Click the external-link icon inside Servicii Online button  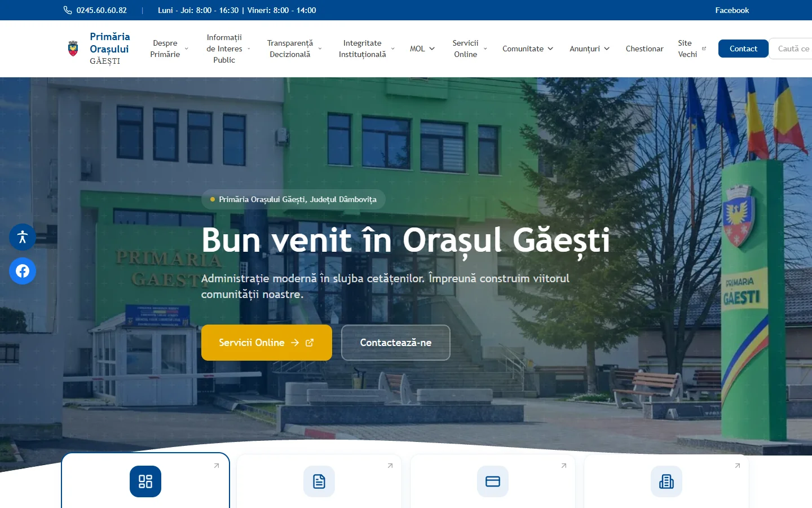tap(310, 342)
